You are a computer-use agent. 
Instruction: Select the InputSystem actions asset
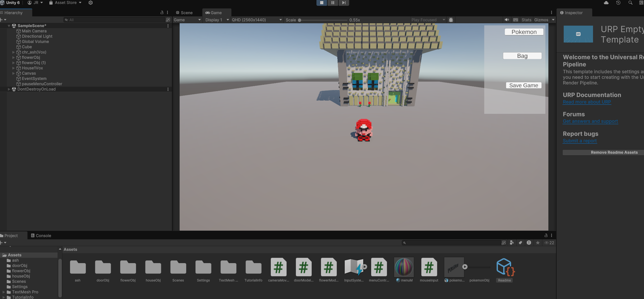[354, 270]
